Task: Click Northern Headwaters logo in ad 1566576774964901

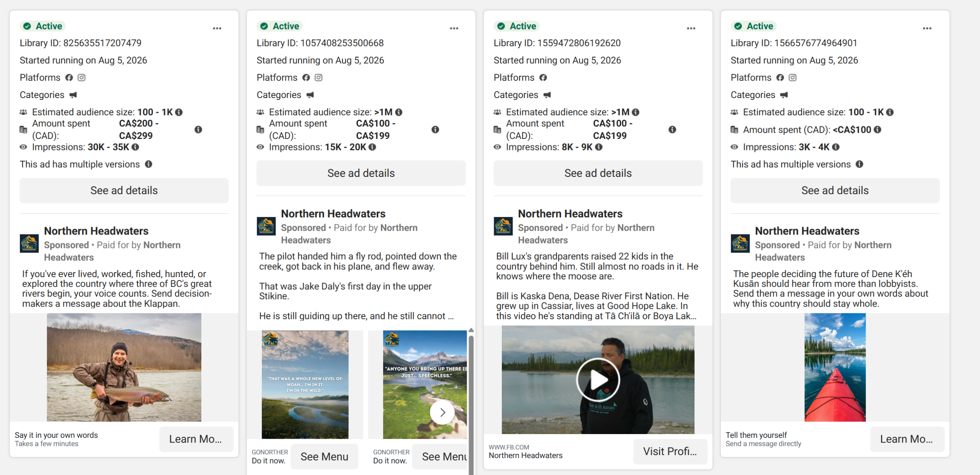Action: coord(740,243)
